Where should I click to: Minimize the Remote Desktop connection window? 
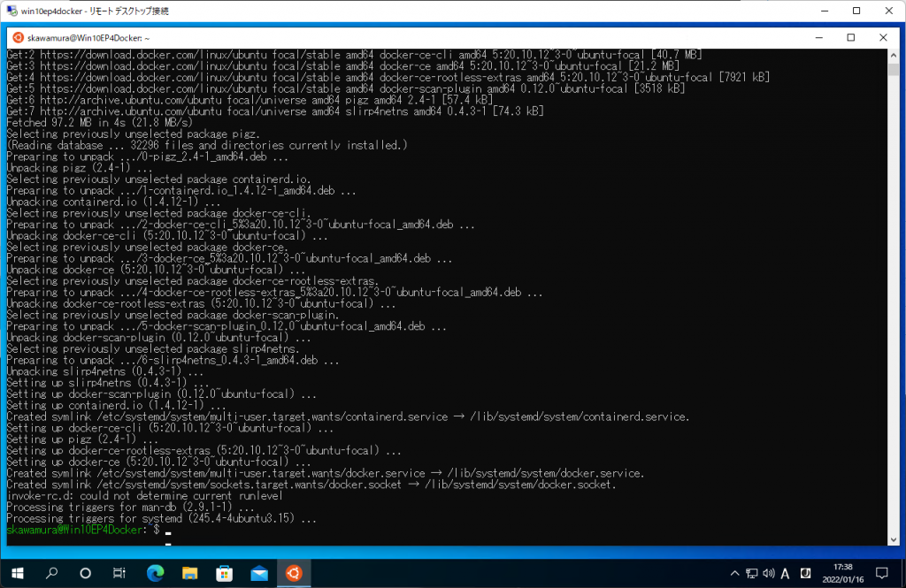coord(825,11)
